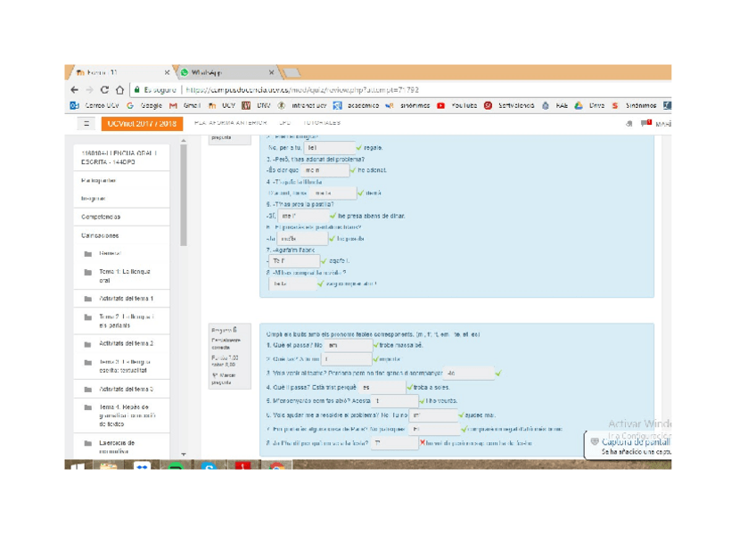
Task: Click the browser back arrow
Action: click(x=75, y=90)
